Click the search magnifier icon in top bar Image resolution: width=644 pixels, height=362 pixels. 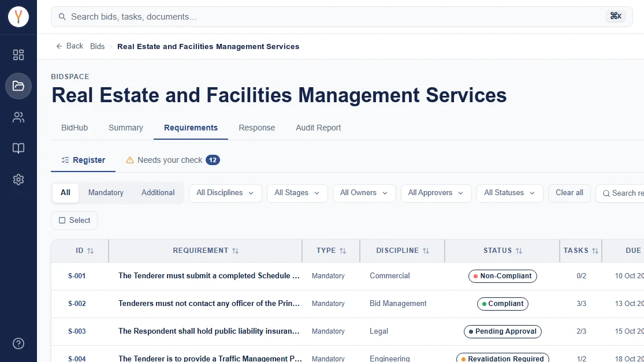(x=62, y=17)
